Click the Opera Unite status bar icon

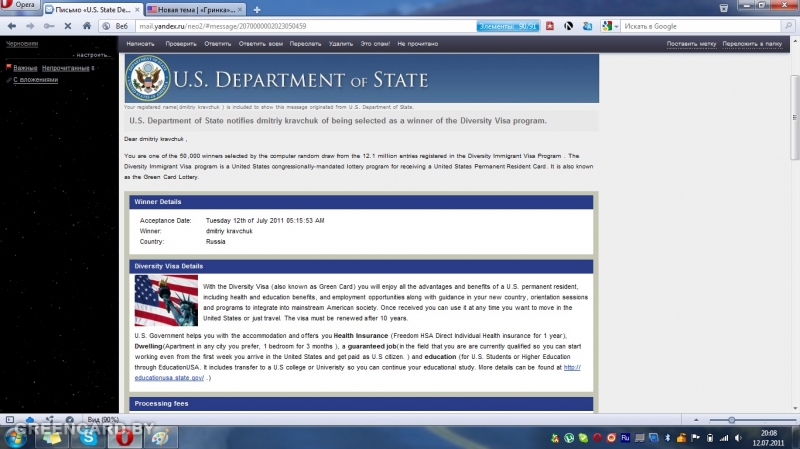pos(50,419)
